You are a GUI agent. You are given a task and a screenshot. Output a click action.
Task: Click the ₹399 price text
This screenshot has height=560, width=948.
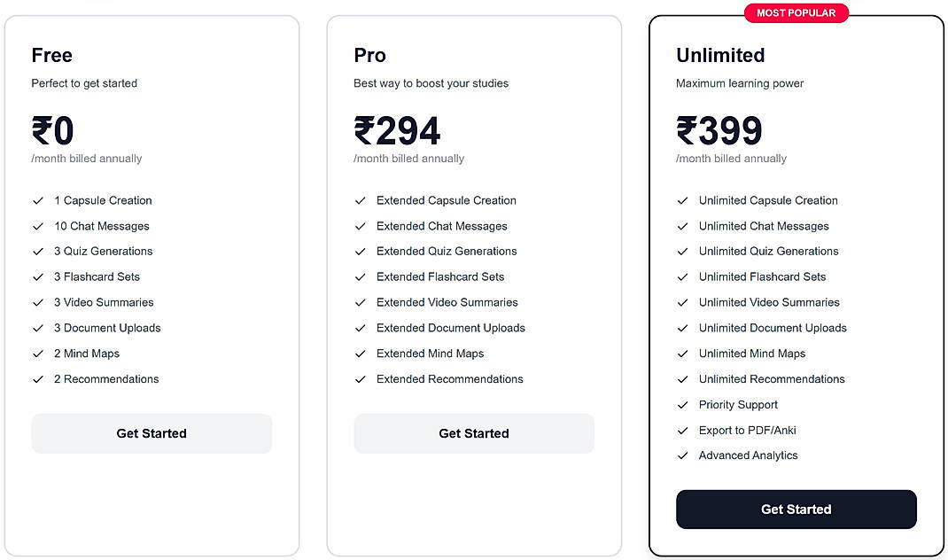click(719, 131)
